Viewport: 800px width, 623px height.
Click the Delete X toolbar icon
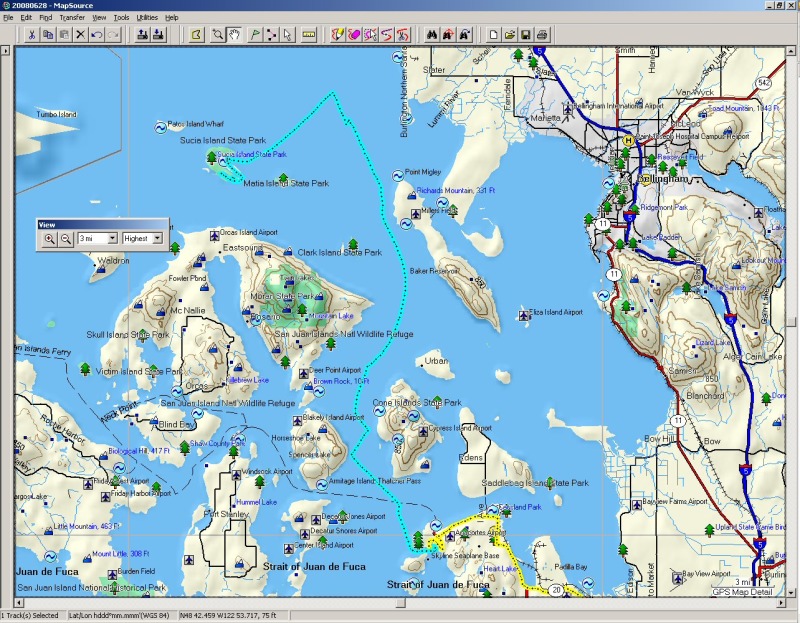click(81, 35)
